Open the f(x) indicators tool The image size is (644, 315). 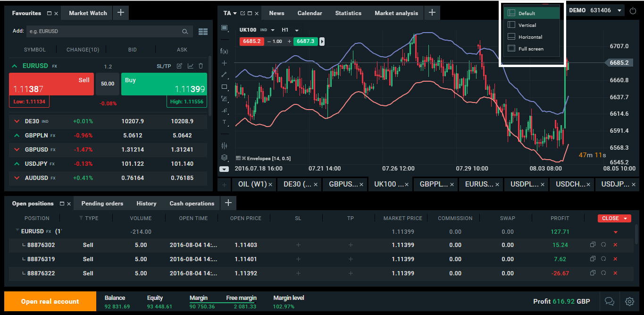224,51
